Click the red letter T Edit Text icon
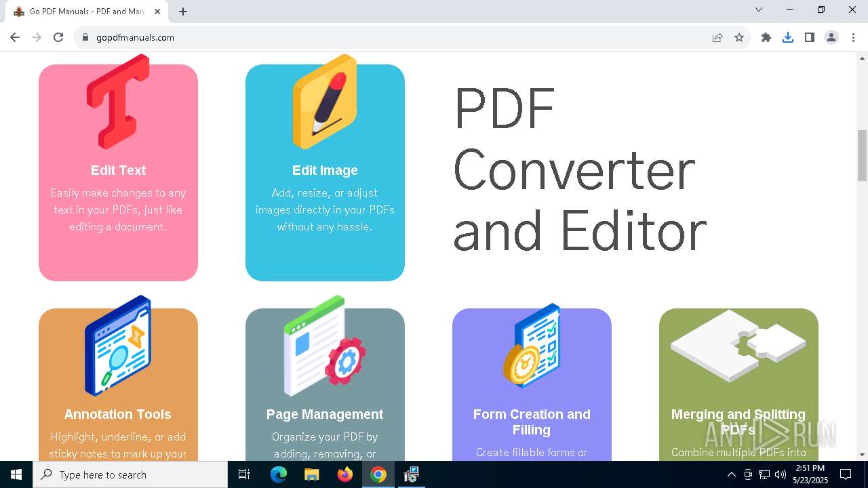868x488 pixels. tap(118, 102)
